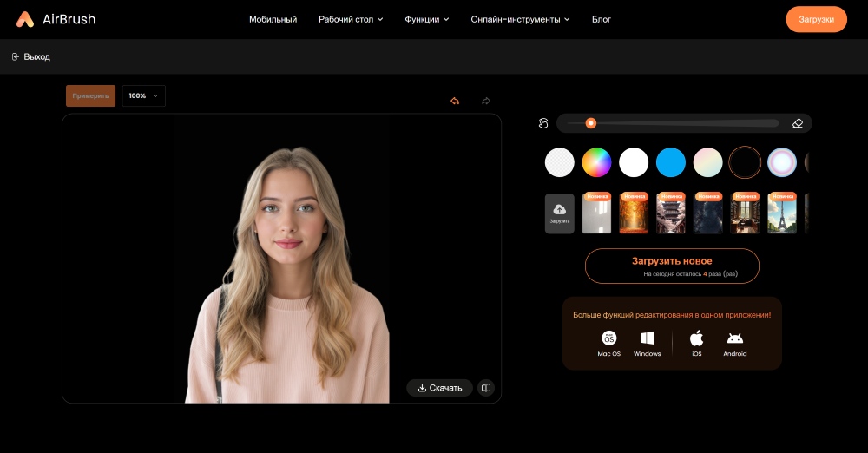
Task: Click the Скачать download button
Action: coord(439,388)
